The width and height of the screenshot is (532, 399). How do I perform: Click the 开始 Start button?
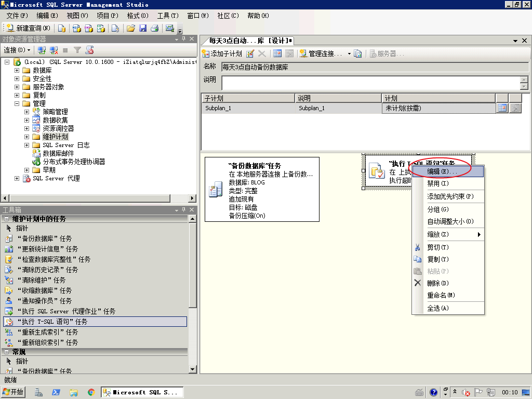point(13,392)
